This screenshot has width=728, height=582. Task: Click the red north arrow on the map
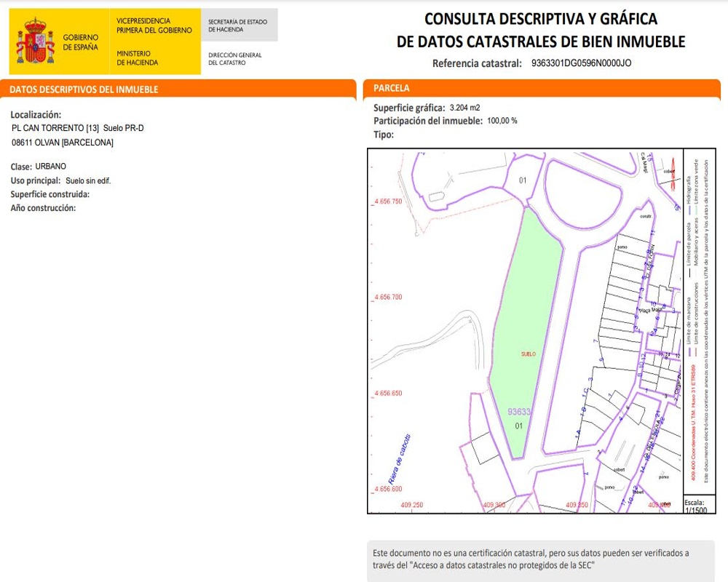(x=673, y=175)
